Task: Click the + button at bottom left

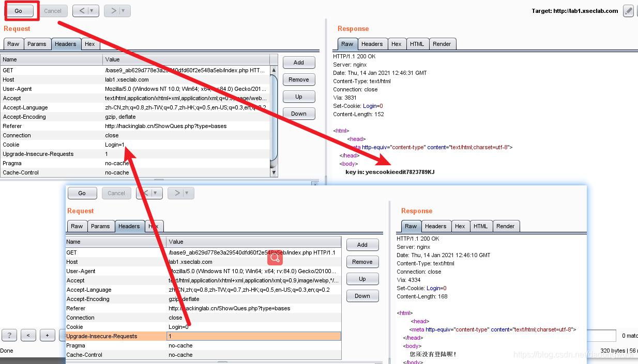Action: click(x=47, y=335)
